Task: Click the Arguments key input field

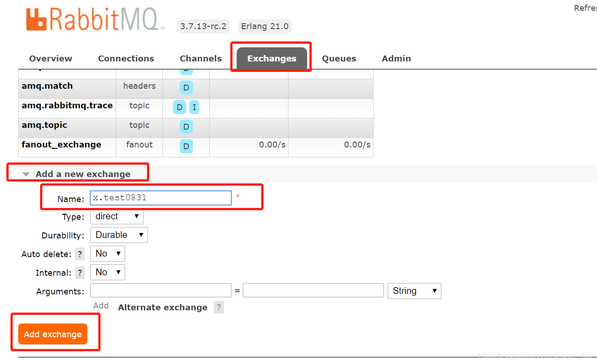Action: coord(161,290)
